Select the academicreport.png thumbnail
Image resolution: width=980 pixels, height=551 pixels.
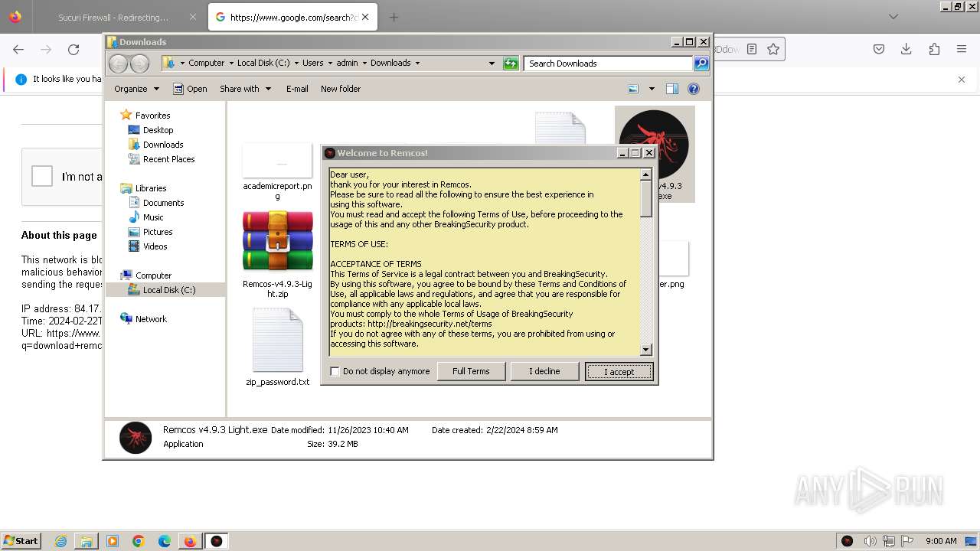[277, 160]
